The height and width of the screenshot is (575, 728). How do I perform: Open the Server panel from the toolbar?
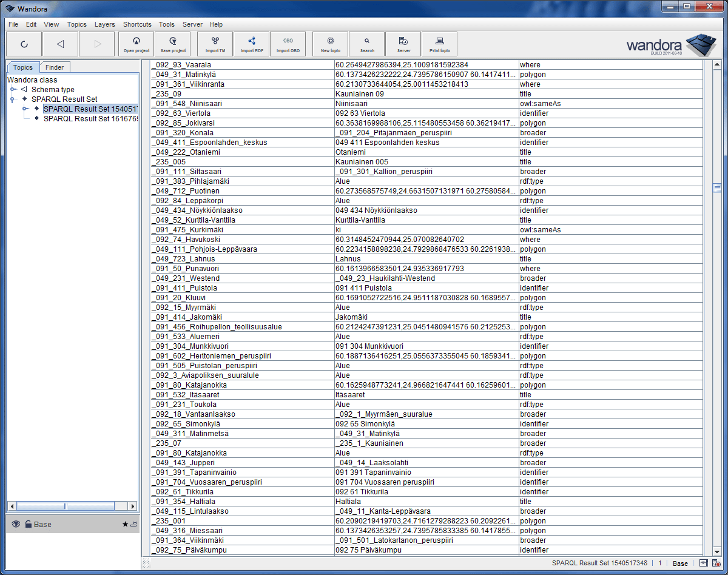coord(403,44)
